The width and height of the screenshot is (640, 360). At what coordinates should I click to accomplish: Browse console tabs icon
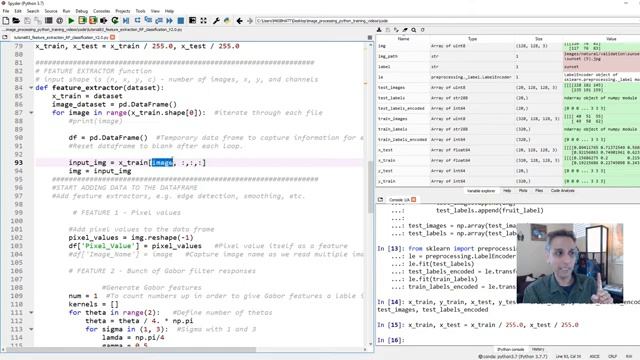pos(380,200)
